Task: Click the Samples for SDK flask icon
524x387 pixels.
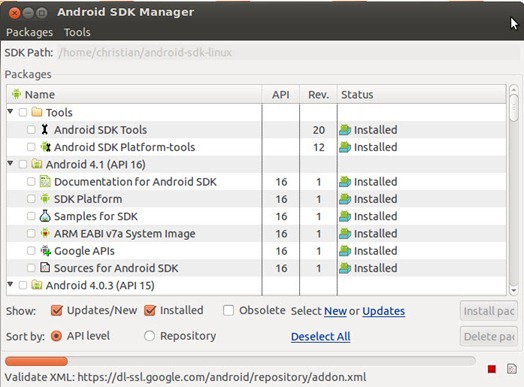Action: pos(45,216)
